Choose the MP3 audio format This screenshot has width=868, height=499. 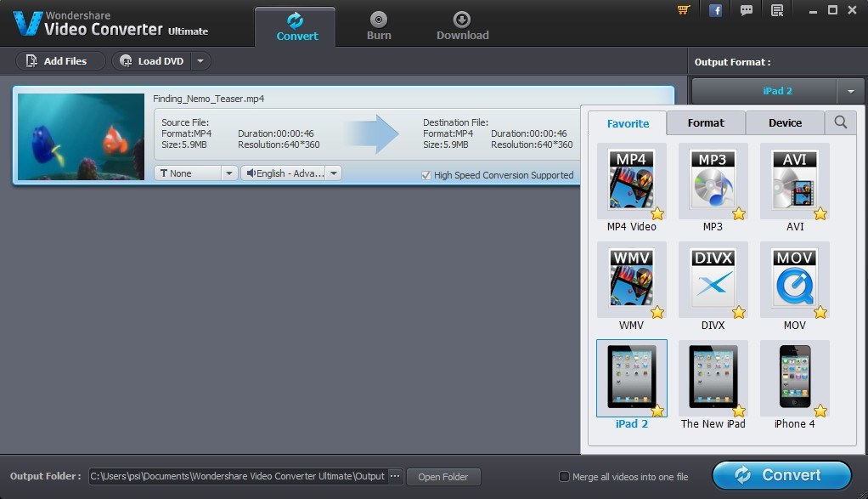pyautogui.click(x=713, y=180)
